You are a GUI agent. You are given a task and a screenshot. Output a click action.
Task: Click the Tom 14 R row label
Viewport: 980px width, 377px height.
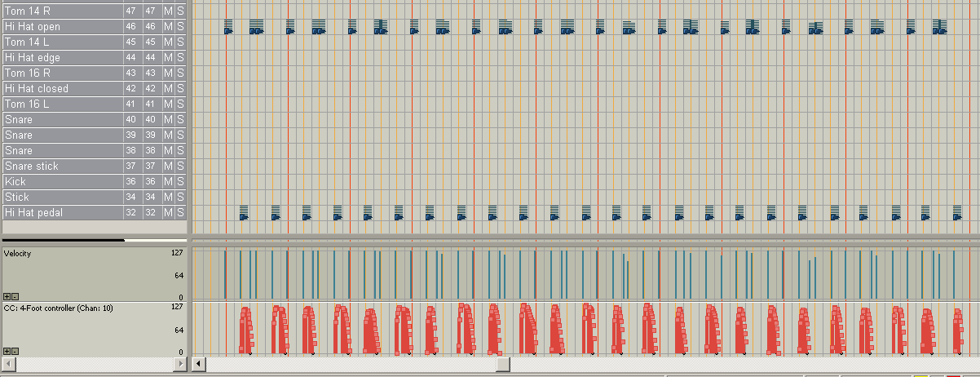click(x=61, y=11)
